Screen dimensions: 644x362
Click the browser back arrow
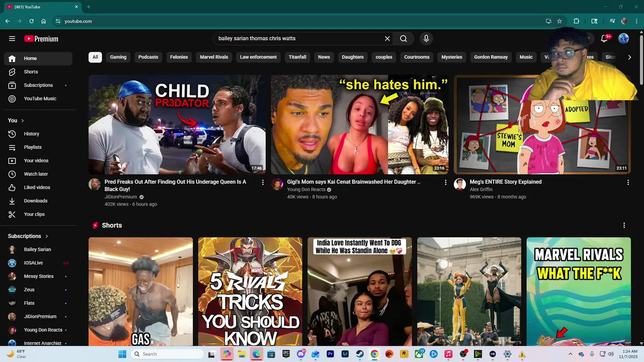click(x=7, y=21)
